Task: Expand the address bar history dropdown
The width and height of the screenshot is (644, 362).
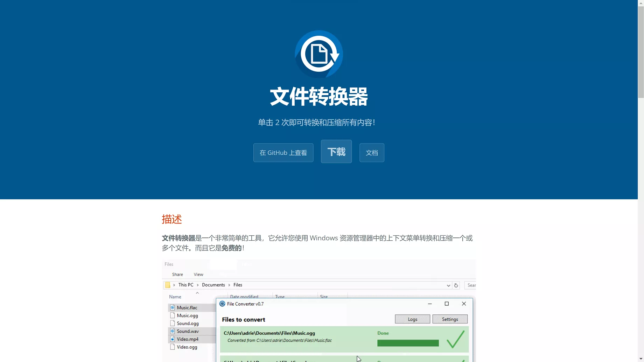Action: (x=448, y=285)
